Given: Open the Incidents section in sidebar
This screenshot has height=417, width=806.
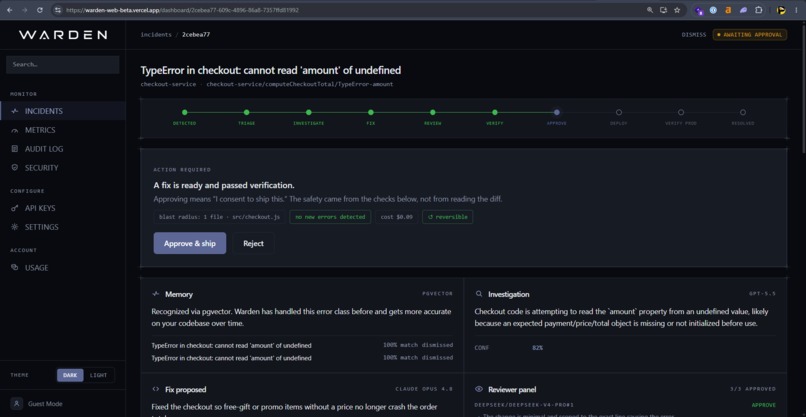Looking at the screenshot, I should point(63,111).
